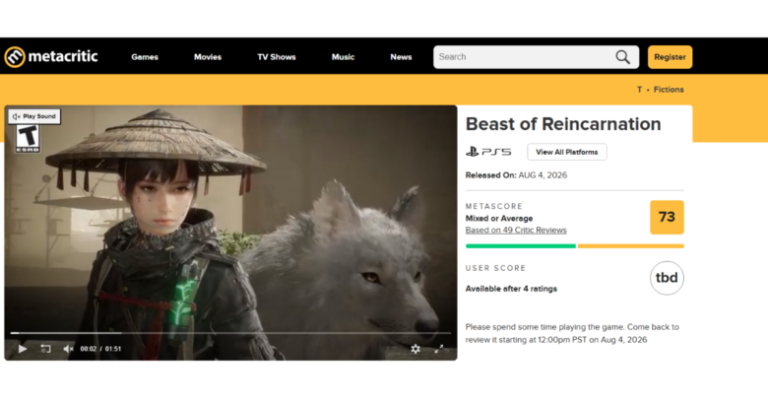Click the Play Sound button on the video

coord(34,116)
